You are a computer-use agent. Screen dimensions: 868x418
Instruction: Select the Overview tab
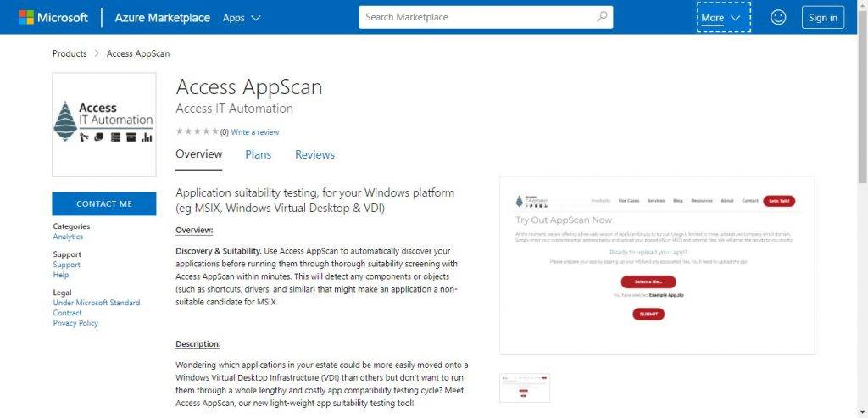pos(198,154)
